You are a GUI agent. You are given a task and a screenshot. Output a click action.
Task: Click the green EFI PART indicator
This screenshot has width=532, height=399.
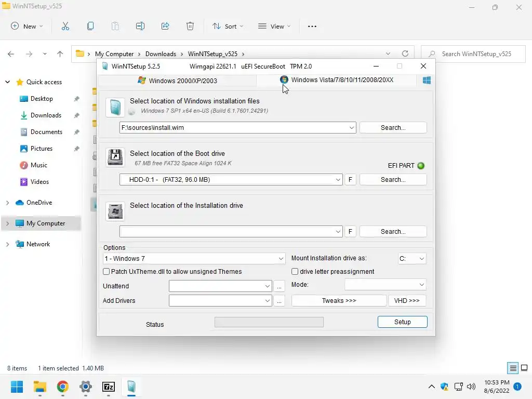point(421,166)
